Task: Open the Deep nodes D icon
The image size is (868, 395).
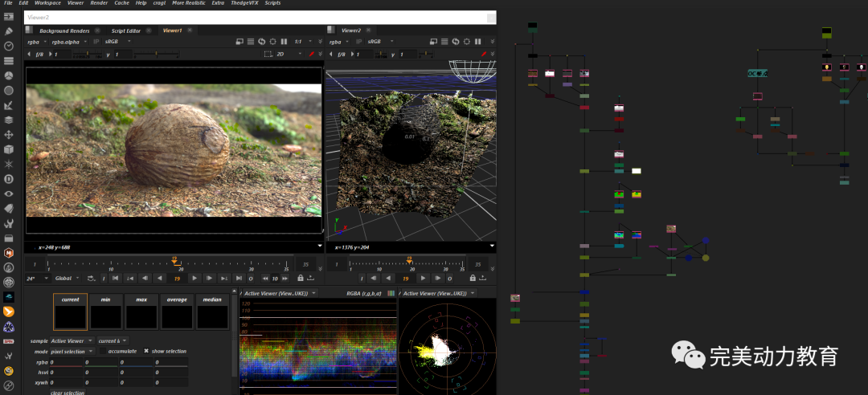Action: point(8,178)
